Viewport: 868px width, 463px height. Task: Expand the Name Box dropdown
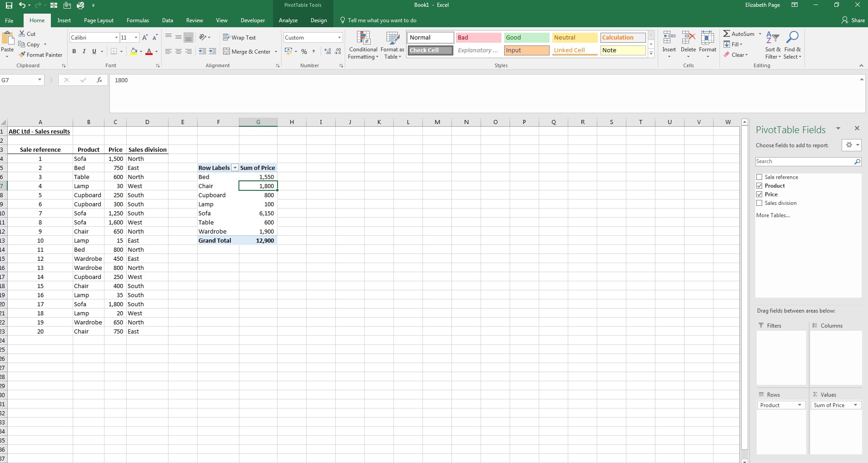tap(40, 80)
